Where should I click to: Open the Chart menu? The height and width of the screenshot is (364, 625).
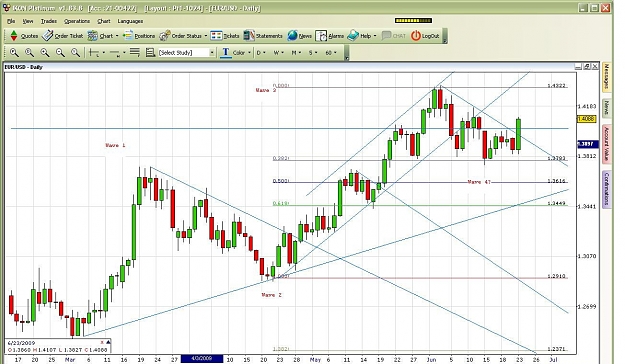104,21
